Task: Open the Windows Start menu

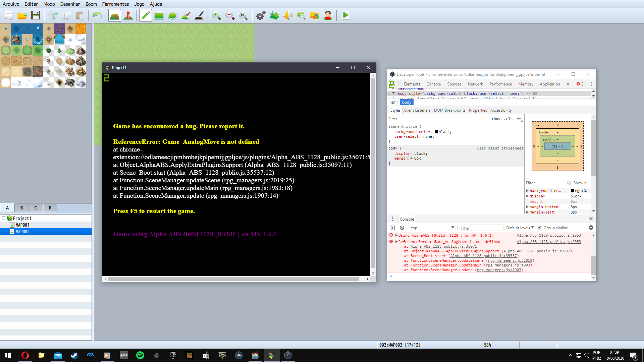Action: click(x=8, y=355)
